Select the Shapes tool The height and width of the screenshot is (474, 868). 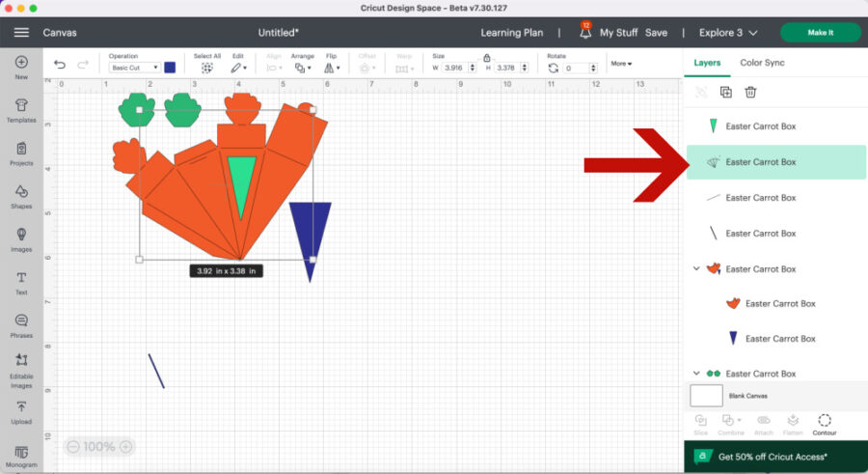tap(21, 195)
